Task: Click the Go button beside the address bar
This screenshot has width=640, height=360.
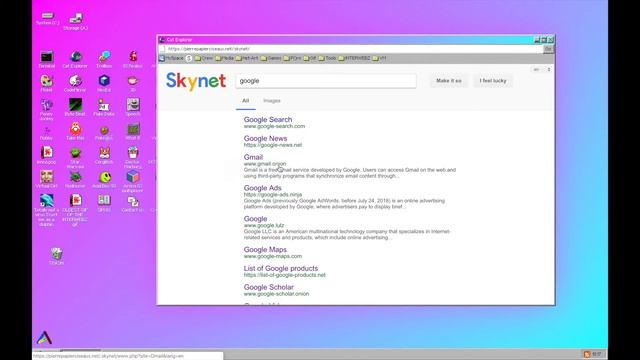Action: click(548, 49)
